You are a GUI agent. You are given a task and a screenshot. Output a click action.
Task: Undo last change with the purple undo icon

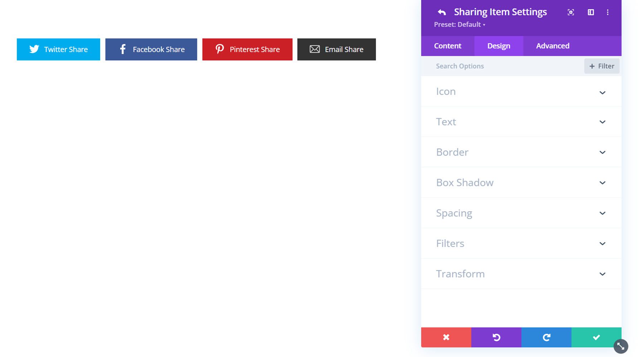[496, 337]
